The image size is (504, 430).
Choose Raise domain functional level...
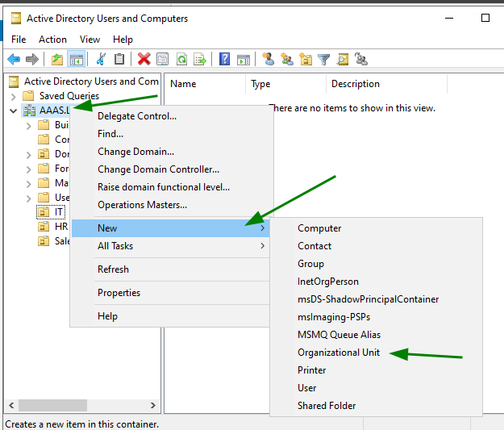(x=171, y=187)
